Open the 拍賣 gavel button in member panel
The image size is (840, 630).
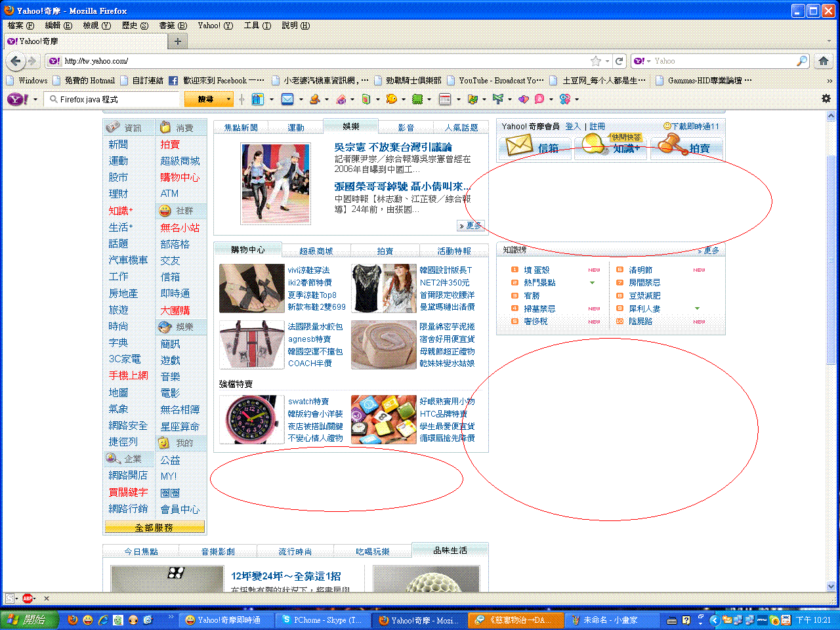click(688, 146)
